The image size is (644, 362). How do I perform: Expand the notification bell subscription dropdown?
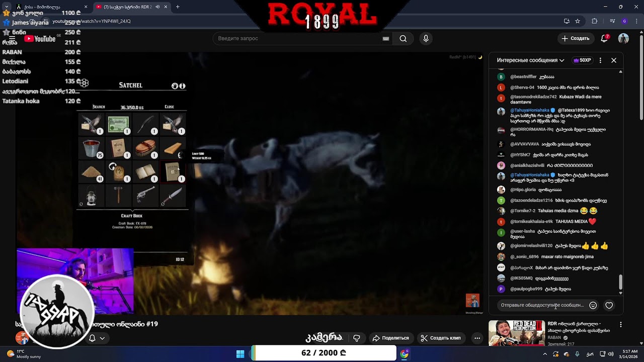tap(97, 338)
